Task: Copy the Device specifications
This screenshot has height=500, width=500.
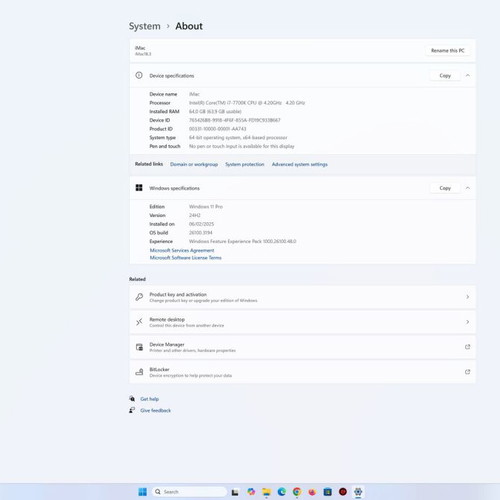Action: pos(445,76)
